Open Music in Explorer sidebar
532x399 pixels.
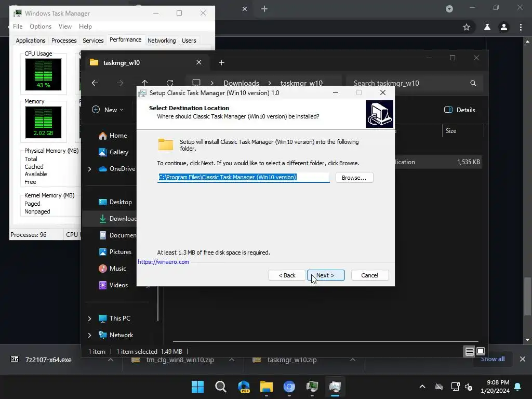pos(113,269)
